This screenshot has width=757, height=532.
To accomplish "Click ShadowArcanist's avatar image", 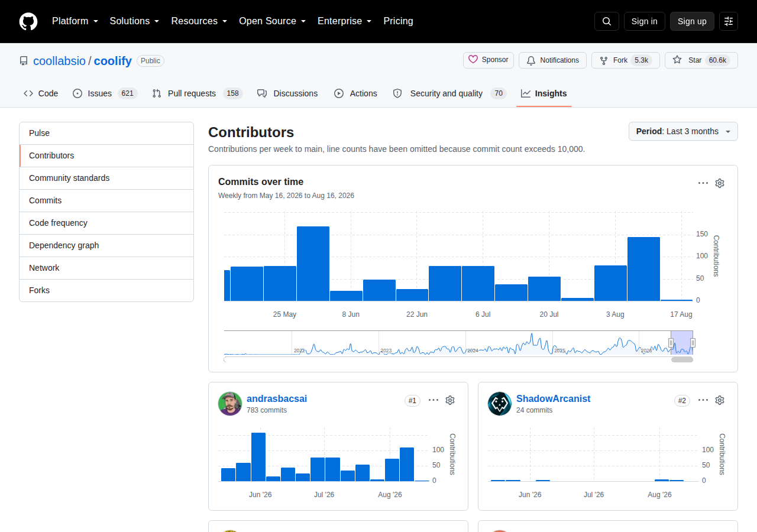I will coord(500,404).
